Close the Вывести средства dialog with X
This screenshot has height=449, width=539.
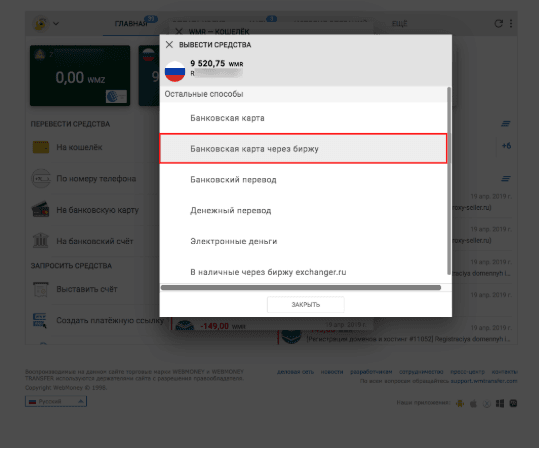[x=169, y=45]
